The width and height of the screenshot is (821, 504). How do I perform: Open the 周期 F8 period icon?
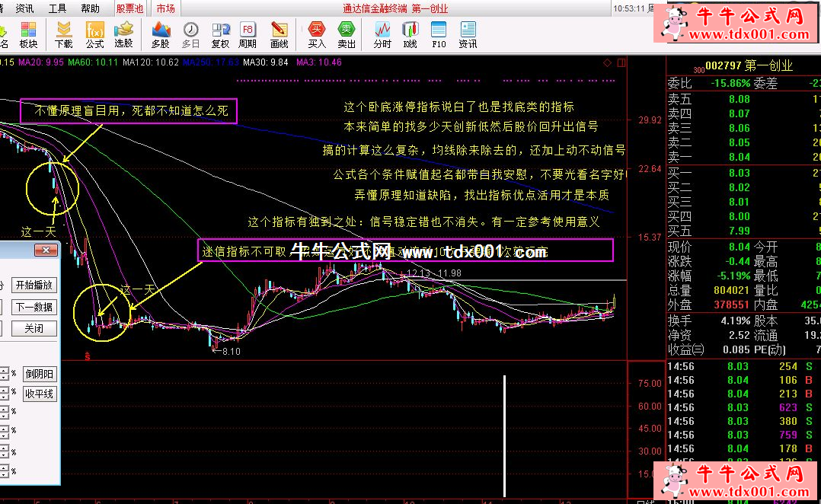pos(248,35)
